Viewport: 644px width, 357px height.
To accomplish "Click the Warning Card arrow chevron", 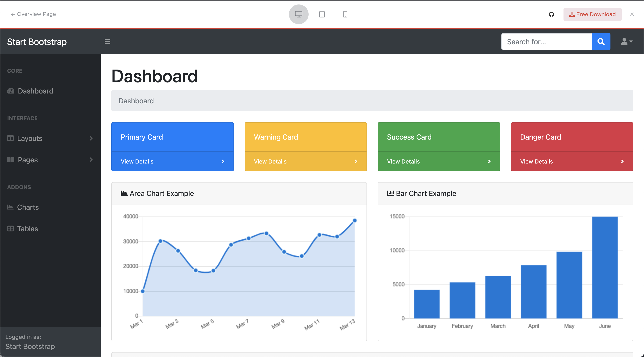I will click(x=356, y=161).
